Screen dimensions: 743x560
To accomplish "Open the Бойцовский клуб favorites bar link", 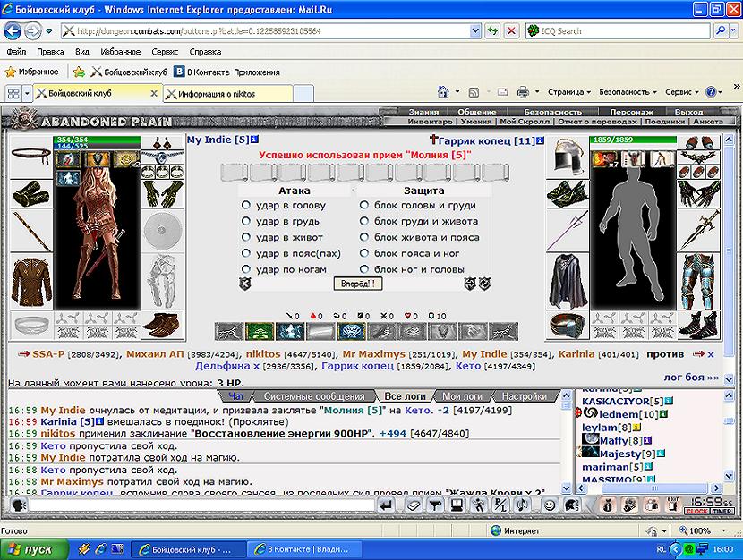I will (130, 72).
